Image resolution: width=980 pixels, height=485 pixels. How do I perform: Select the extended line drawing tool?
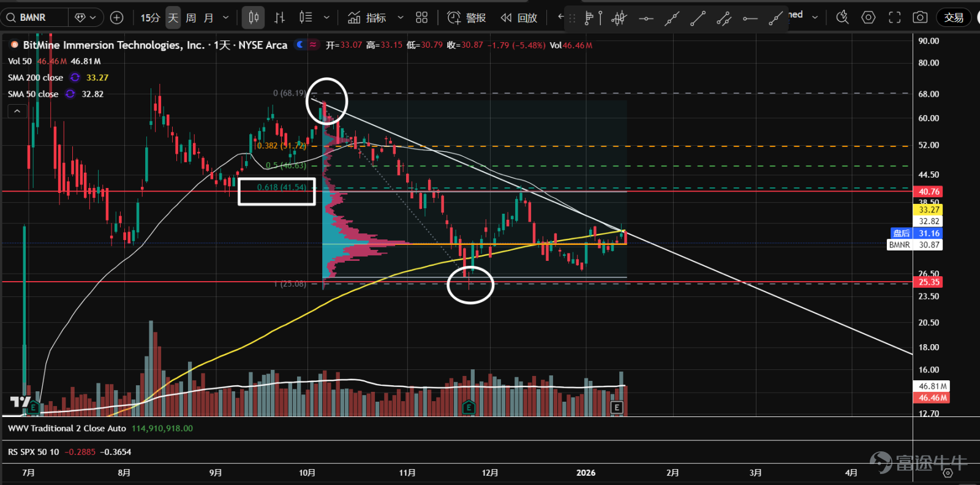[x=672, y=18]
